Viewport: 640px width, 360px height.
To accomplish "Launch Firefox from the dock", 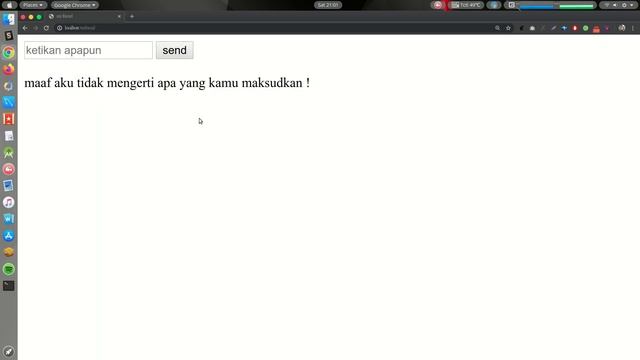I will click(x=9, y=69).
